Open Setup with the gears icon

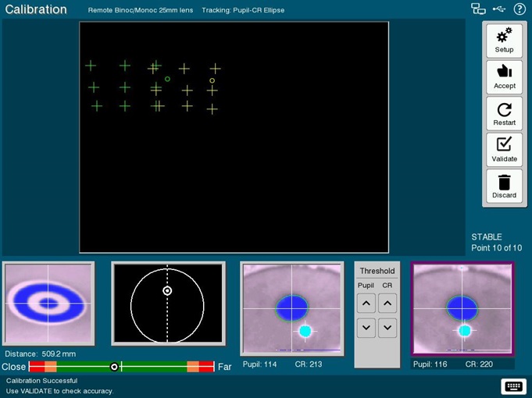504,41
